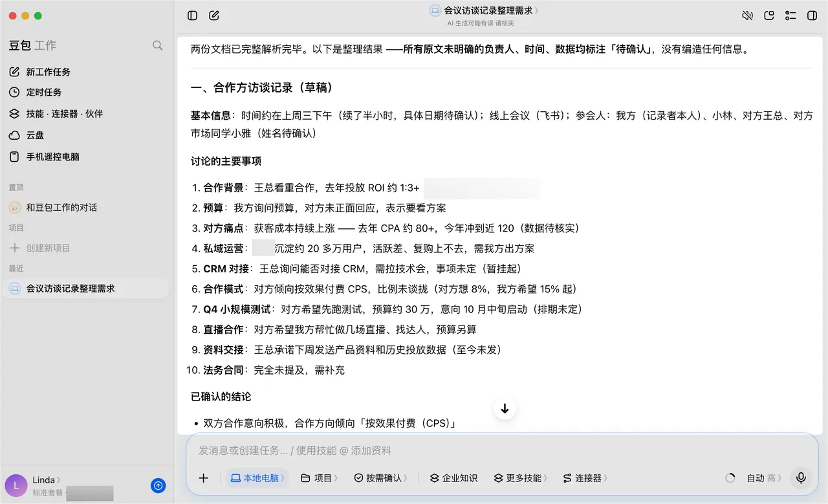
Task: Toggle the left sidebar panel icon
Action: pyautogui.click(x=192, y=16)
